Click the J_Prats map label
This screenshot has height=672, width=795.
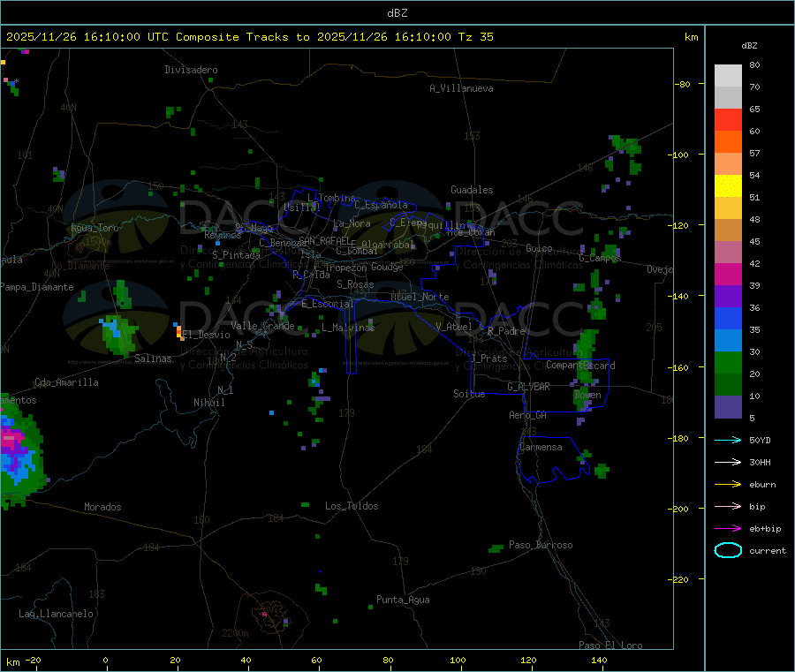point(489,358)
